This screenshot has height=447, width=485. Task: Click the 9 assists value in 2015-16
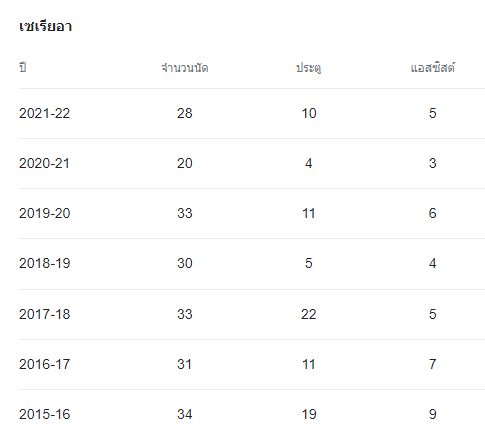tap(433, 414)
